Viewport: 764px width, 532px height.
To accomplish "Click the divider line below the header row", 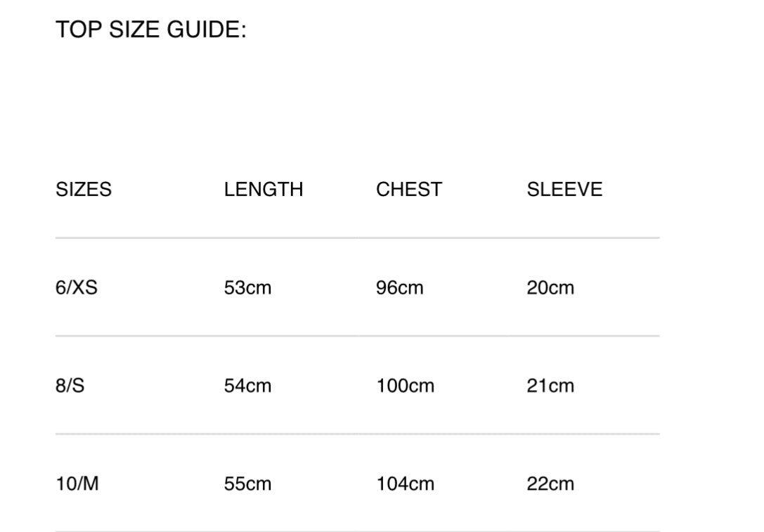I will [357, 238].
